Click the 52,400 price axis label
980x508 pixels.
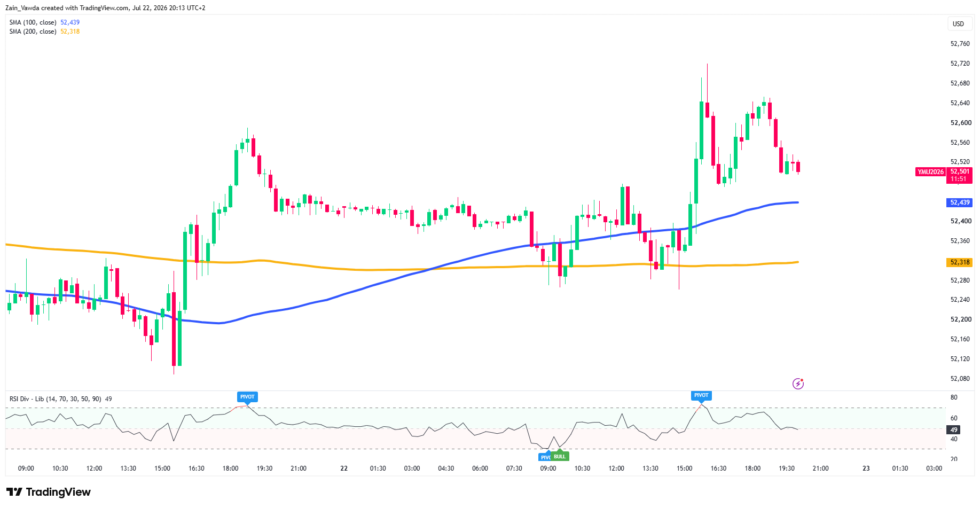pos(960,221)
